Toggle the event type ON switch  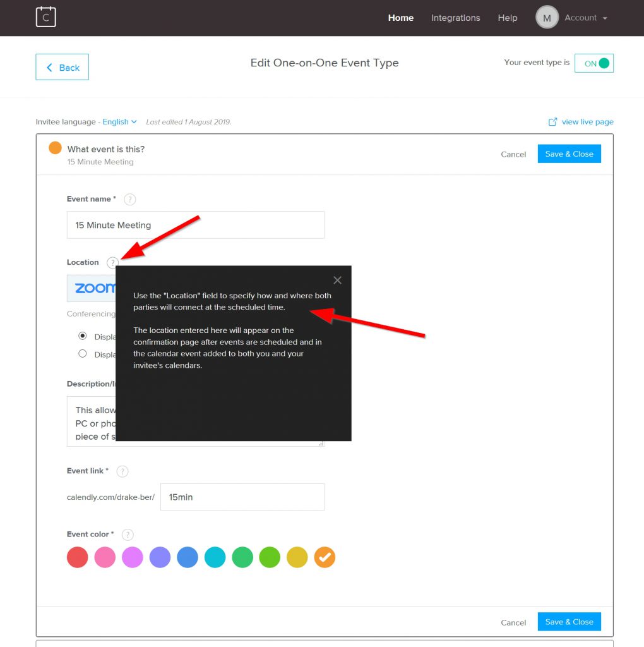pyautogui.click(x=594, y=63)
